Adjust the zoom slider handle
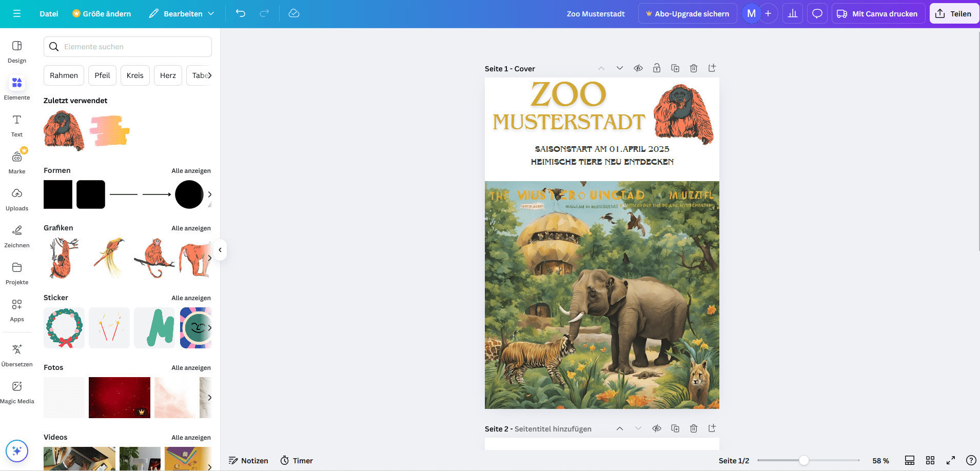Viewport: 980px width, 471px height. click(804, 460)
